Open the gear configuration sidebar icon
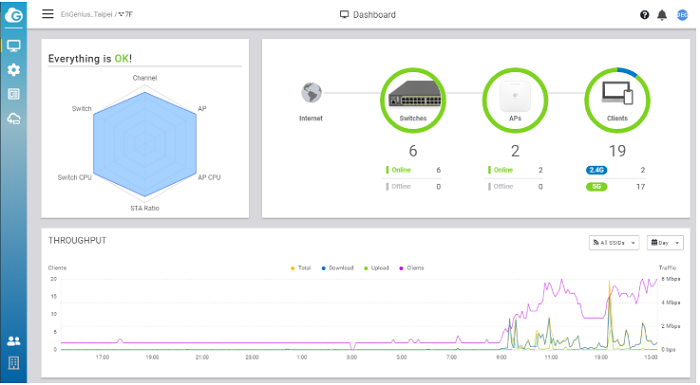The image size is (700, 385). [x=14, y=70]
